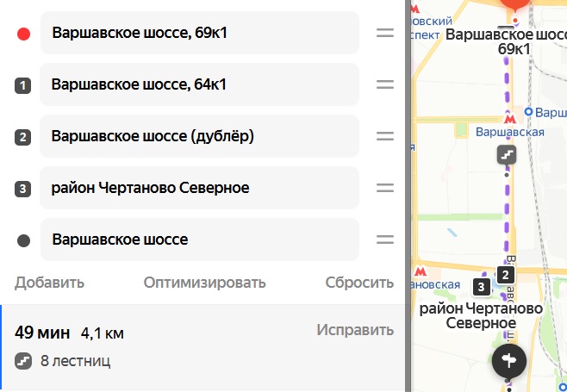567x392 pixels.
Task: Click drag handle for Варшавское шоссе, 69к1
Action: tap(385, 34)
